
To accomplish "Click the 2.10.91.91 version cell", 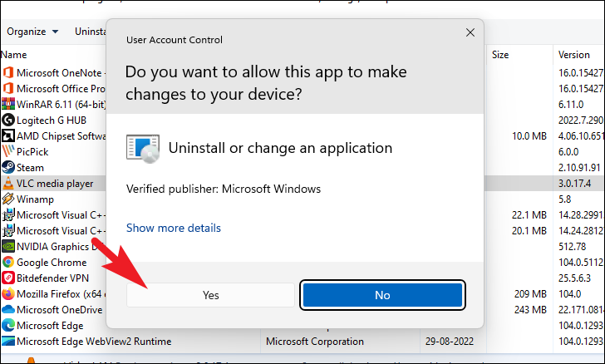I will point(579,168).
